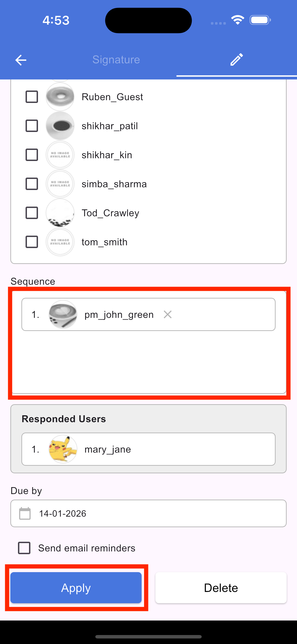Tap mary_jane's Pikachu avatar

click(63, 449)
